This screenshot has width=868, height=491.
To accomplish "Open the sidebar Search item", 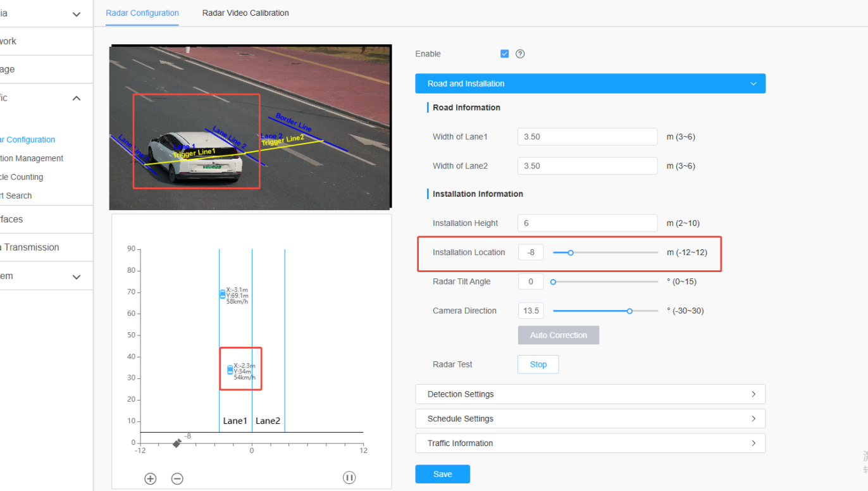I will [16, 196].
